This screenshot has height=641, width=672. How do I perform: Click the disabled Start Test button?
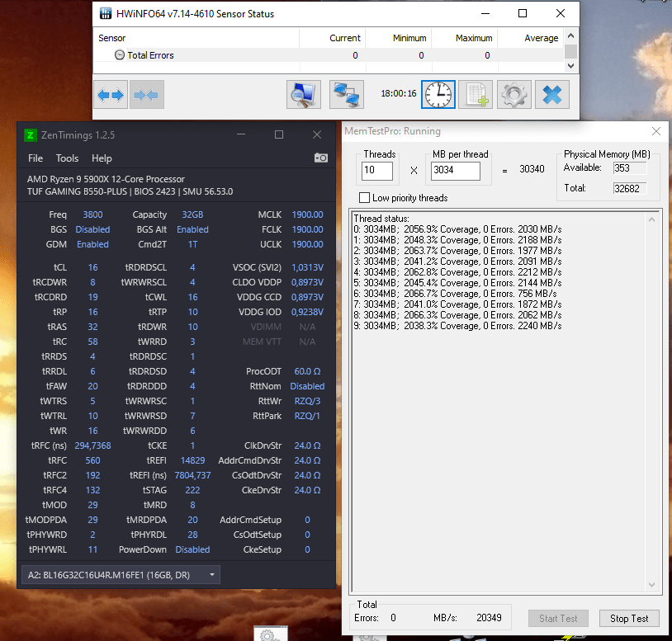[558, 618]
